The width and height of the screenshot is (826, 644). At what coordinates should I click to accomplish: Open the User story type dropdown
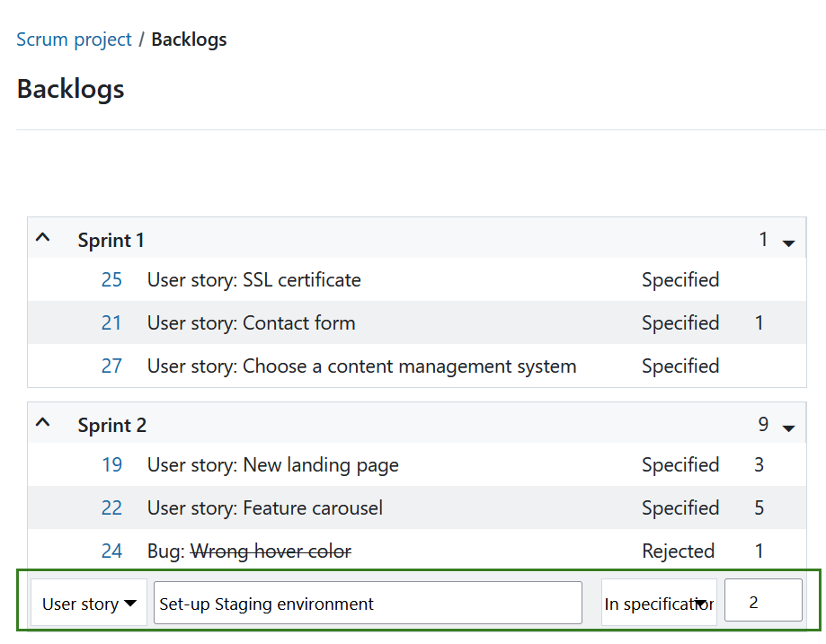[87, 602]
